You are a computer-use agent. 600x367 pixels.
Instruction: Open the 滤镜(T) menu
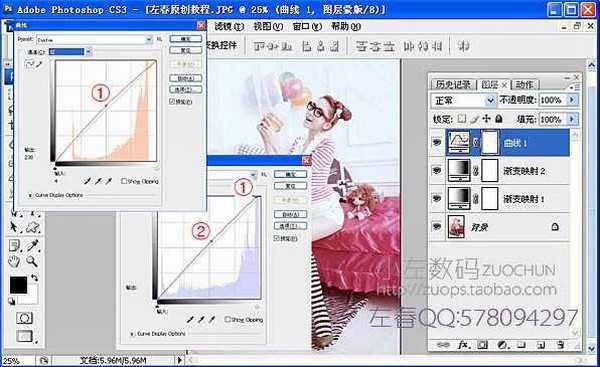tap(228, 26)
